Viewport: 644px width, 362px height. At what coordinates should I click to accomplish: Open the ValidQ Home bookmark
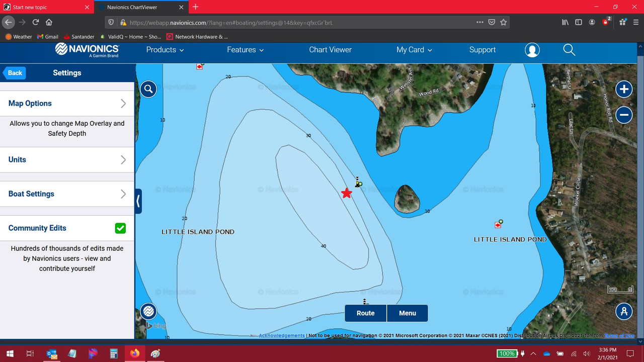click(x=130, y=37)
